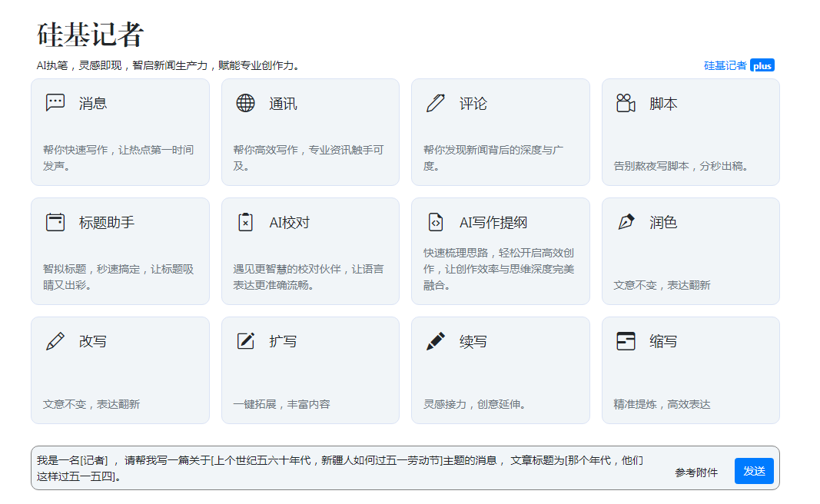Click the AI校对 clipboard icon
This screenshot has height=504, width=820.
245,222
